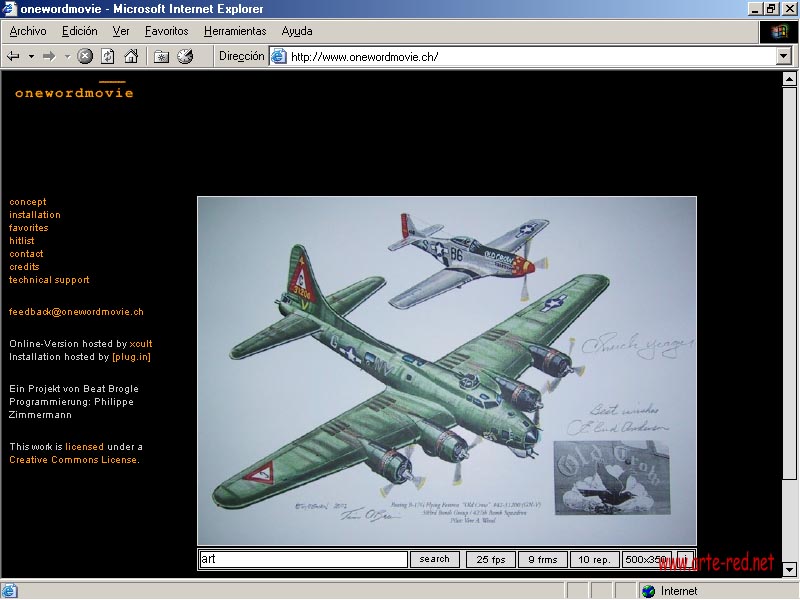Click the Refresh page icon
The width and height of the screenshot is (800, 600).
(108, 57)
